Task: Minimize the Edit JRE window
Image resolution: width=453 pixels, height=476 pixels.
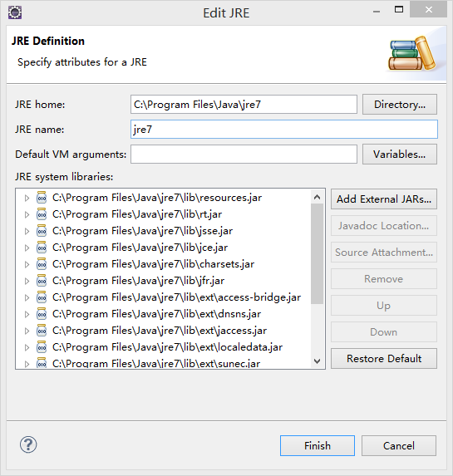Action: coord(377,12)
